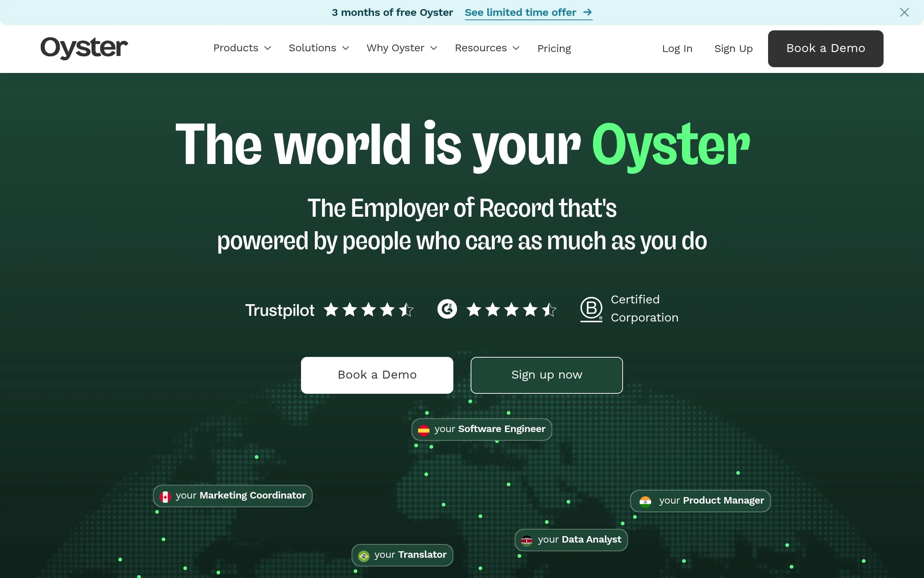The image size is (924, 578).
Task: Click the arrow next to limited time offer
Action: [587, 12]
